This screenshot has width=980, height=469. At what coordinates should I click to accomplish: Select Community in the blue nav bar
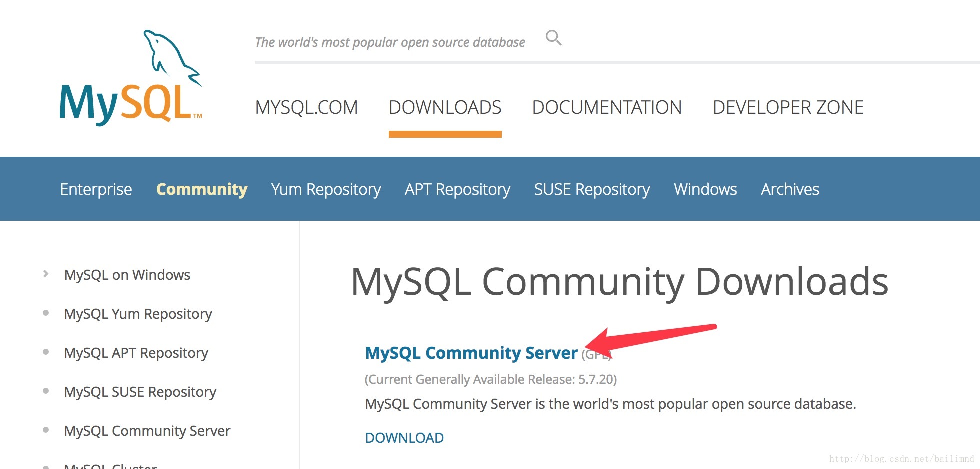click(x=202, y=189)
